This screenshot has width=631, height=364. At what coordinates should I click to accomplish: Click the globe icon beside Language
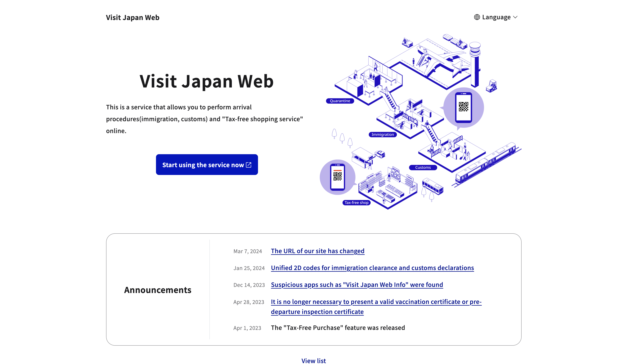pos(477,17)
